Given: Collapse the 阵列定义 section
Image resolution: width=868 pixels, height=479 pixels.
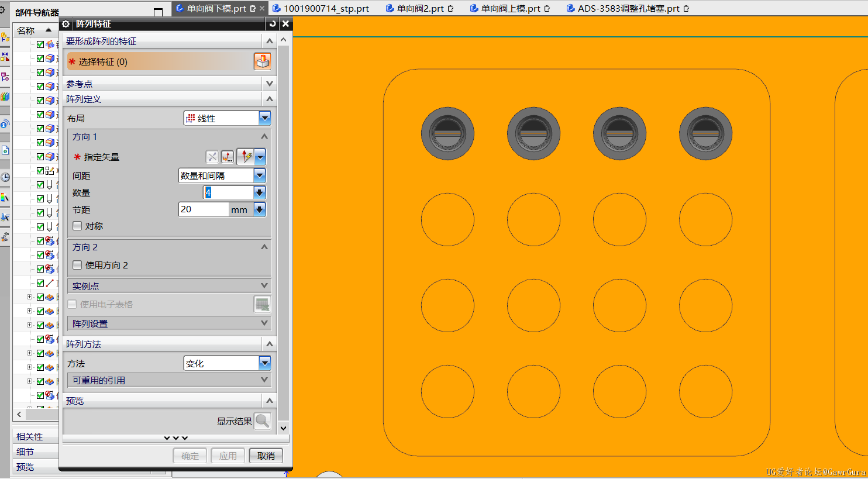Looking at the screenshot, I should (x=270, y=99).
